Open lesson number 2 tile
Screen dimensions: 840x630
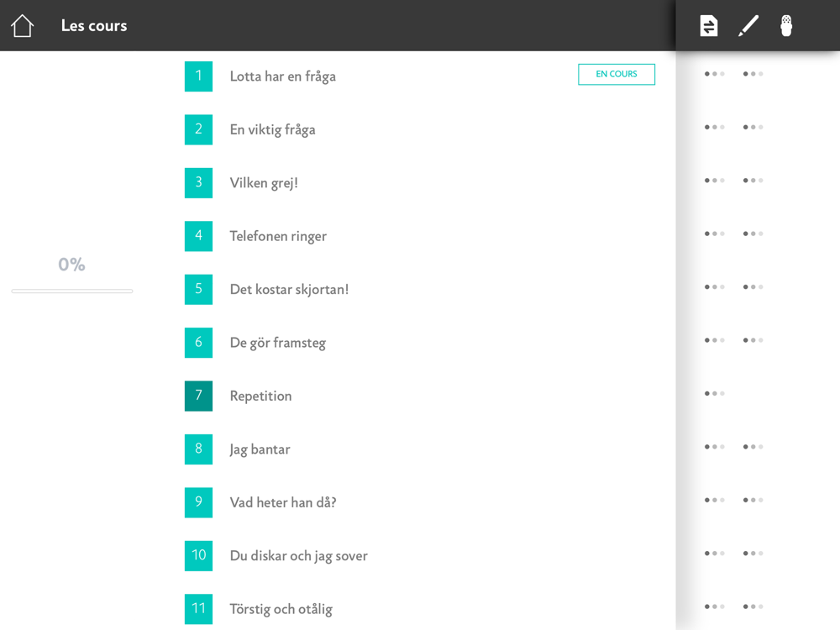(199, 129)
